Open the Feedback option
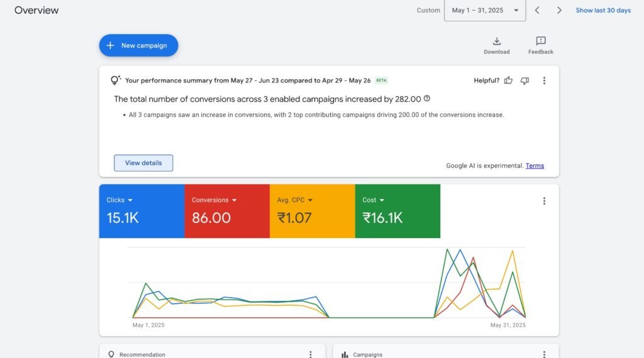The image size is (644, 358). [x=540, y=45]
